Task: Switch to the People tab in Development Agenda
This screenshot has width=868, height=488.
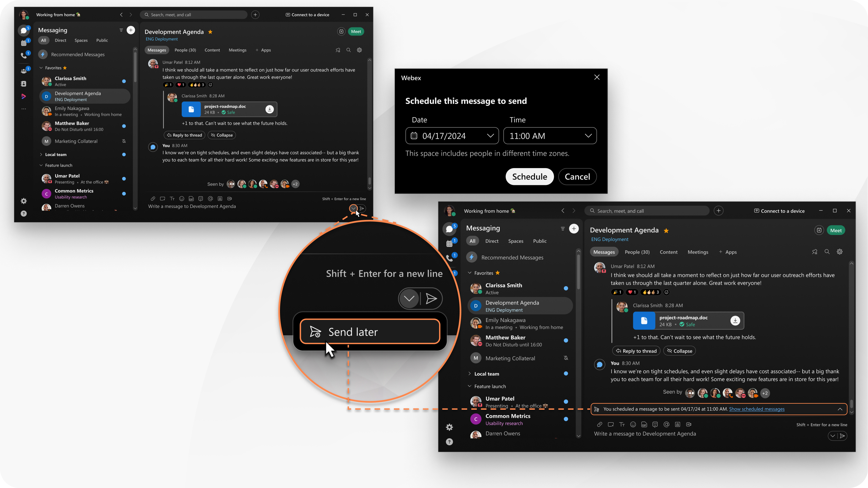Action: pyautogui.click(x=185, y=50)
